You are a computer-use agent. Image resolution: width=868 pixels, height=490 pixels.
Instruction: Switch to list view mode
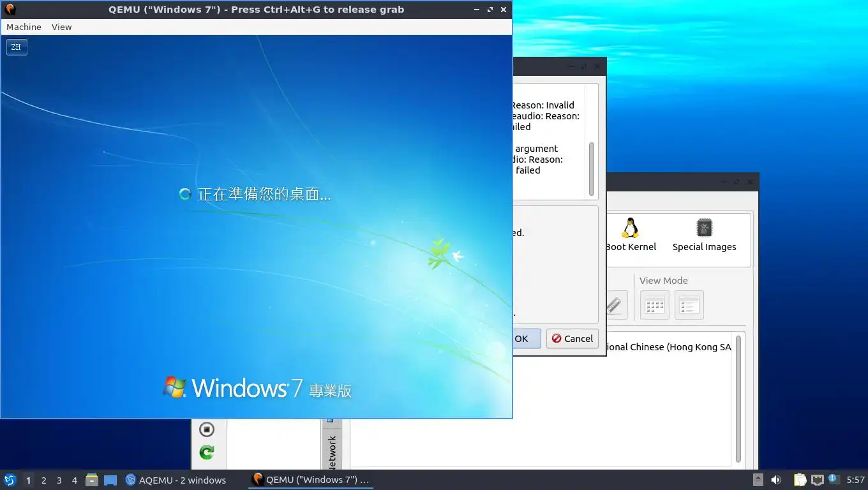pyautogui.click(x=689, y=305)
